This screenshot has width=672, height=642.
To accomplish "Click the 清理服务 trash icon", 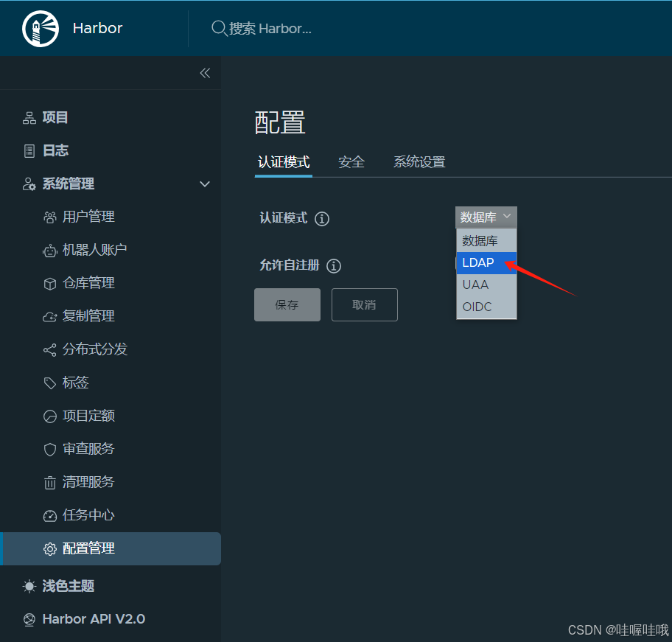I will (x=49, y=483).
